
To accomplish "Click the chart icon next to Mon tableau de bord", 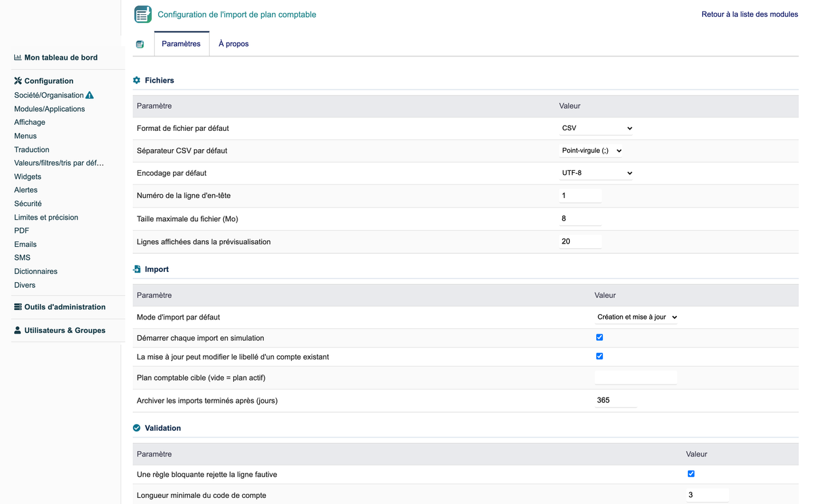I will (x=18, y=58).
